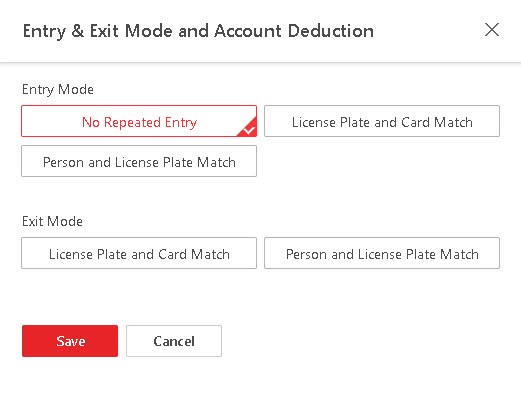The height and width of the screenshot is (412, 521).
Task: Click the white Cancel button
Action: [x=174, y=341]
